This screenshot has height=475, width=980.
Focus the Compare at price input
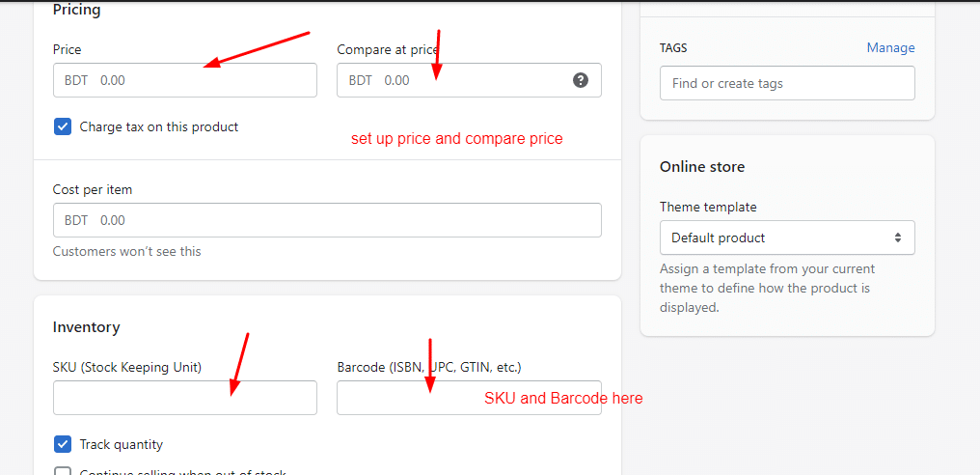pos(469,80)
